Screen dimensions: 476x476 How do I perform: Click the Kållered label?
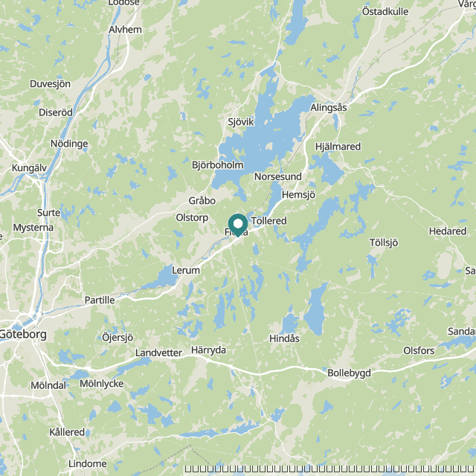[x=67, y=432]
